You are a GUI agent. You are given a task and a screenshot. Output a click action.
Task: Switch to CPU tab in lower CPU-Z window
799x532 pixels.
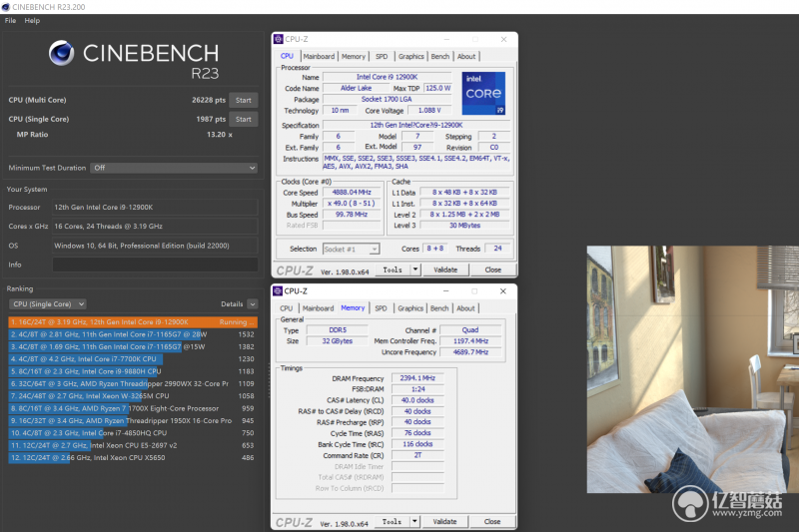[x=287, y=308]
